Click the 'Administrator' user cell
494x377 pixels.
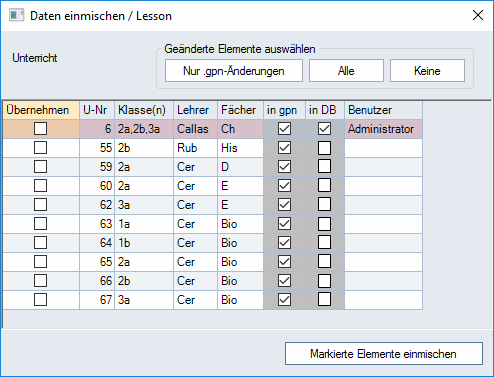pyautogui.click(x=383, y=129)
